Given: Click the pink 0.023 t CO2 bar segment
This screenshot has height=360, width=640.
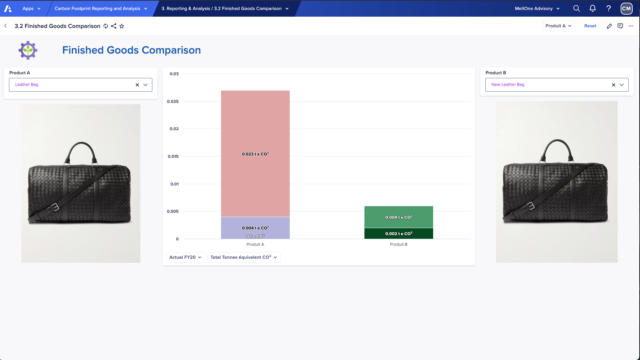Looking at the screenshot, I should (256, 153).
